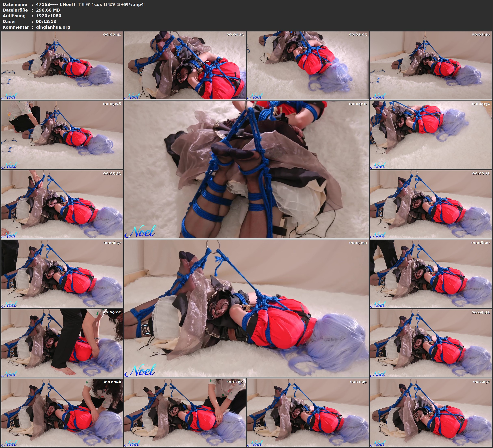Open the thumbnail marked 00:02:05
The image size is (493, 448).
click(308, 65)
